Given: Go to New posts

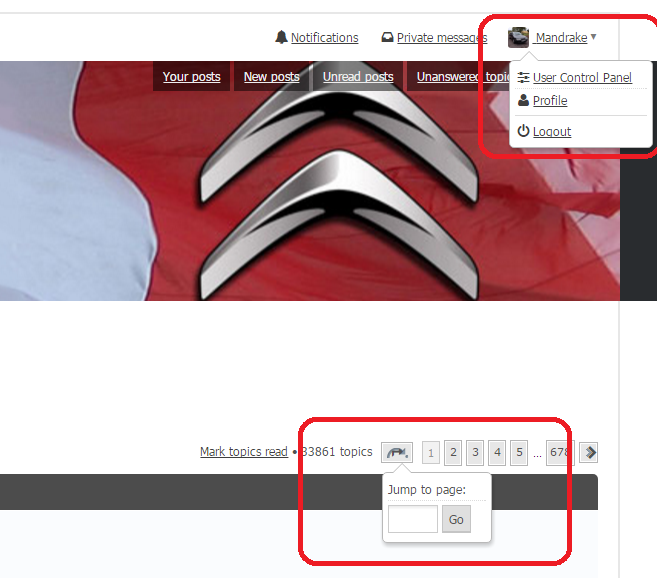Looking at the screenshot, I should click(x=272, y=76).
